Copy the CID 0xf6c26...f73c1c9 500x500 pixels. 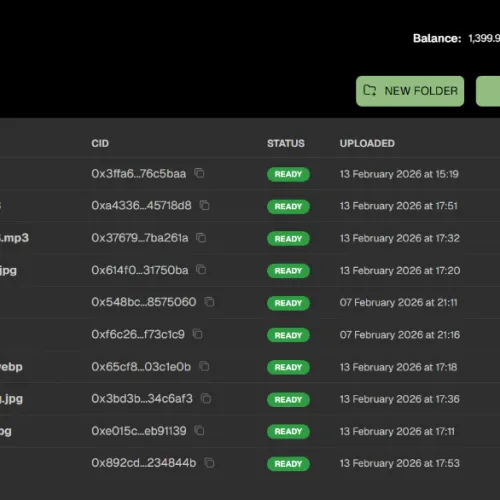(198, 334)
